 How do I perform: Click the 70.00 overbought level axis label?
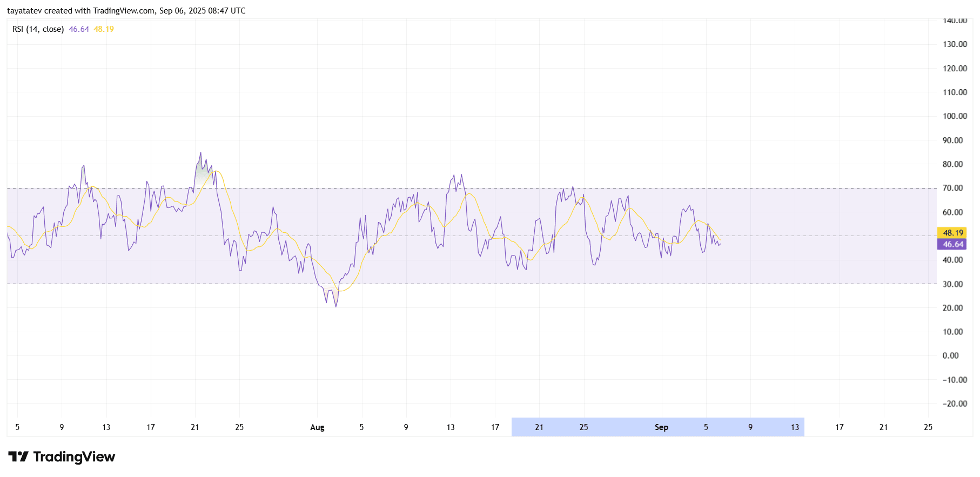click(952, 188)
